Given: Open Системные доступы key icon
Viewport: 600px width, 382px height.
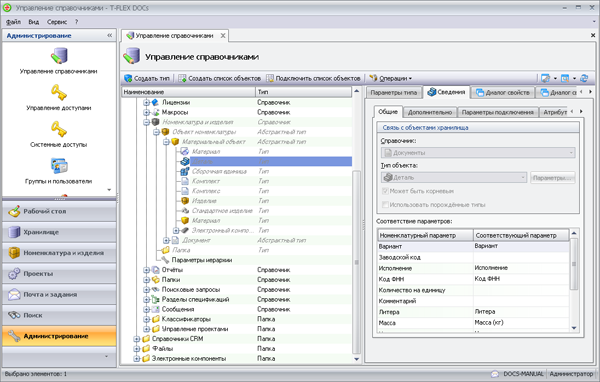Looking at the screenshot, I should pyautogui.click(x=59, y=129).
